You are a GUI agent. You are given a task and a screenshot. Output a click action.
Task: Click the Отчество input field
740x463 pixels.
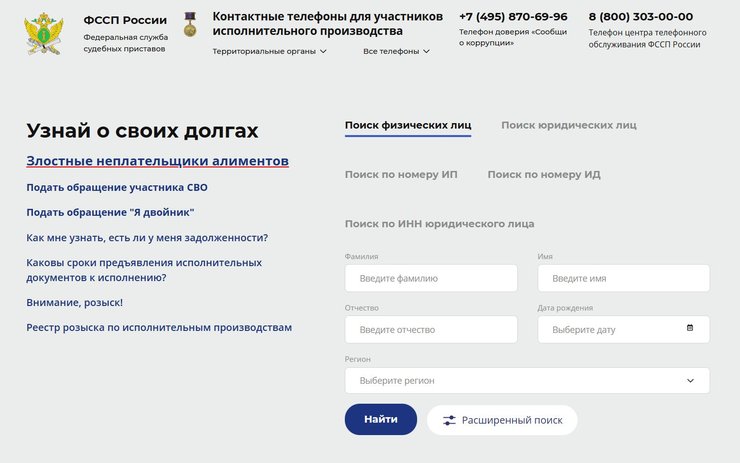coord(431,329)
